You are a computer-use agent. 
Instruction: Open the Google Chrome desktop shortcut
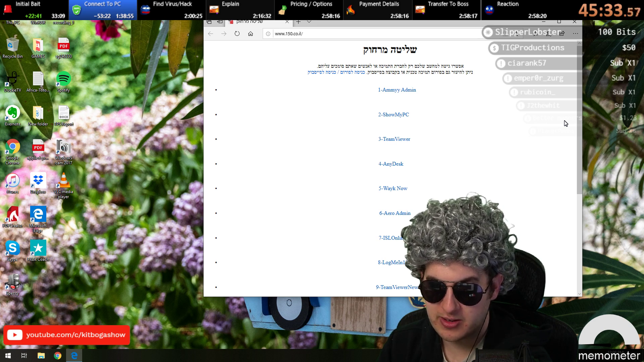12,152
